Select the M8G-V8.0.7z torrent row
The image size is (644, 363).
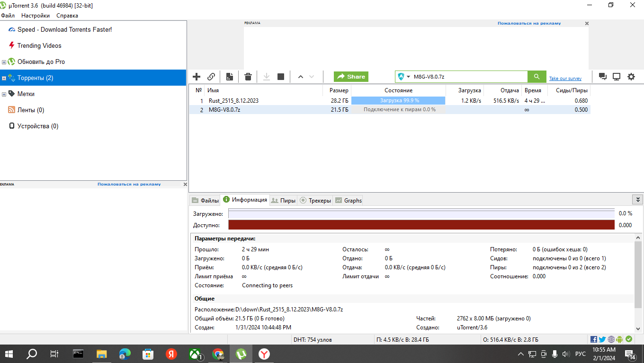390,110
